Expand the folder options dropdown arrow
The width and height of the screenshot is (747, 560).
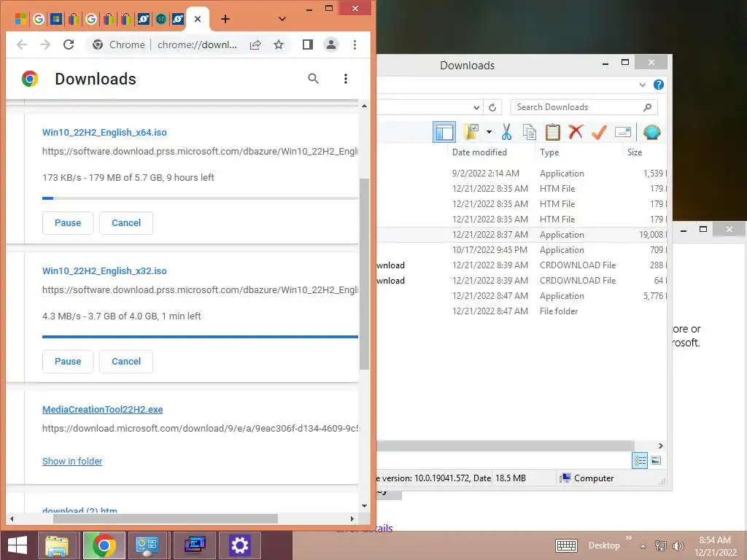tap(489, 132)
